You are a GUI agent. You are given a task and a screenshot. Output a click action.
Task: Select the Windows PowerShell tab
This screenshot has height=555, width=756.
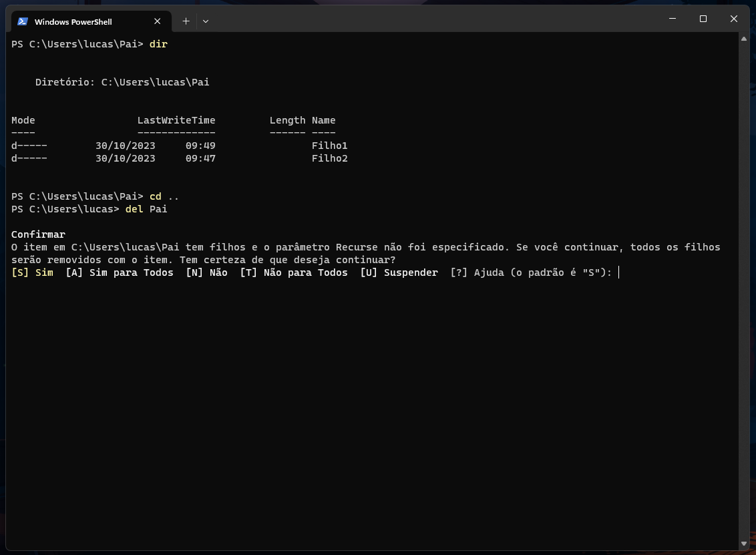91,21
